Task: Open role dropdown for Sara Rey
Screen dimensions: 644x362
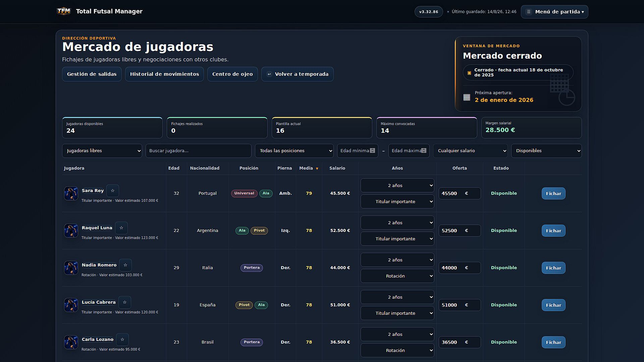Action: click(x=397, y=201)
